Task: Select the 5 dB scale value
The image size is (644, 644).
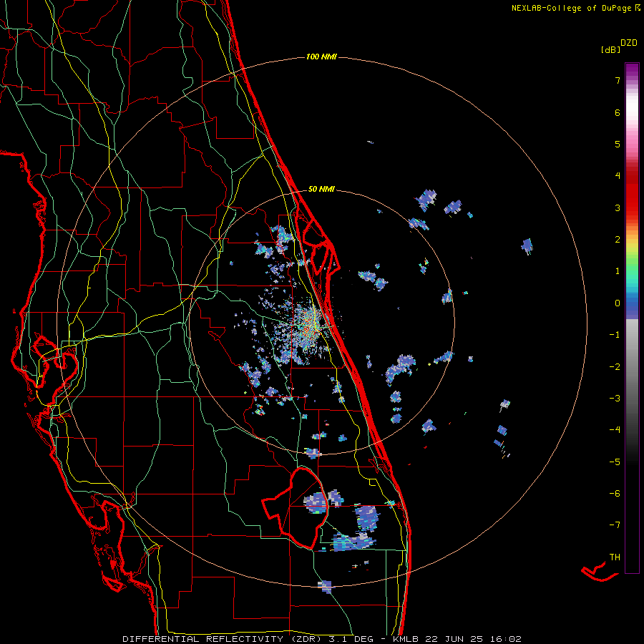Action: click(618, 144)
